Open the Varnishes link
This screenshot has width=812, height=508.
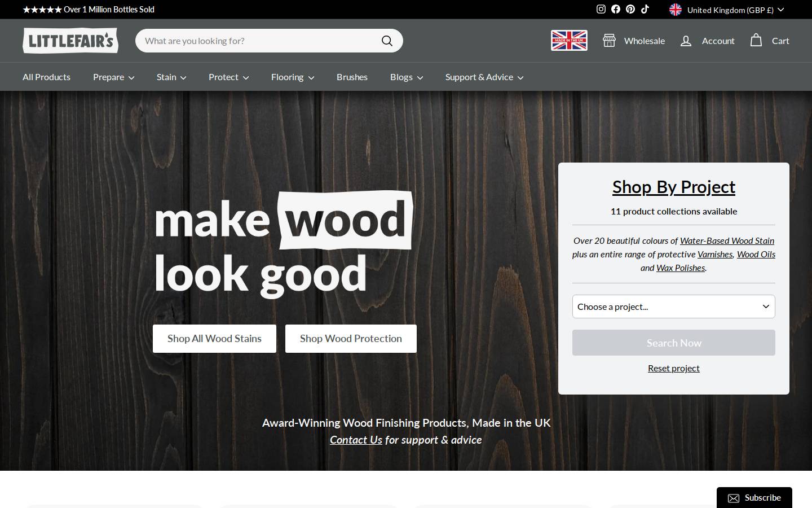click(715, 254)
